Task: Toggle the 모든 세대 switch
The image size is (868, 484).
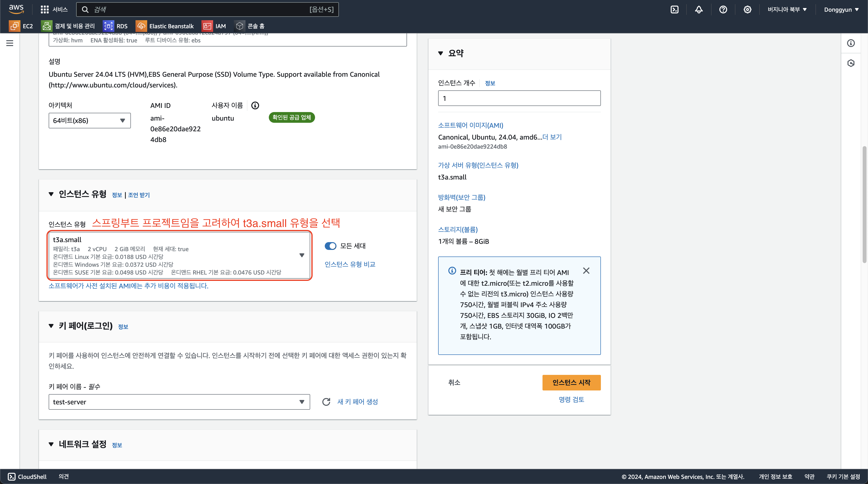Action: [330, 246]
